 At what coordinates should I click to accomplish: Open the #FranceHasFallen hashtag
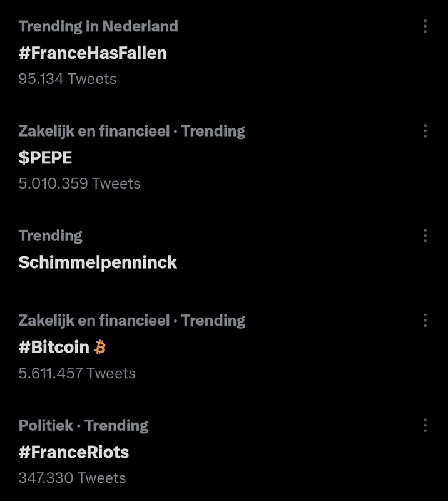pyautogui.click(x=93, y=53)
